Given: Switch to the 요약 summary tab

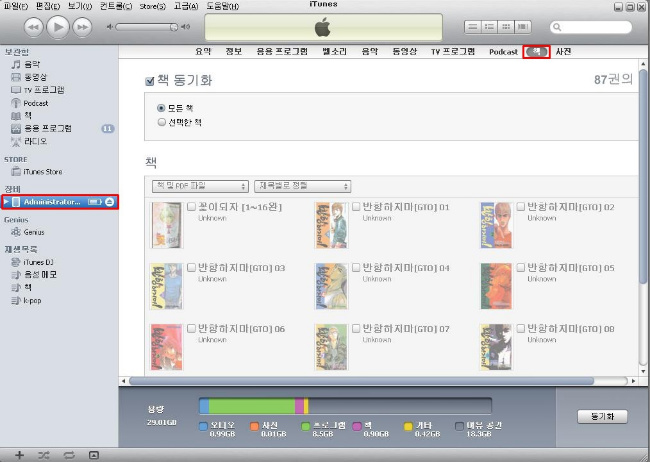Looking at the screenshot, I should pyautogui.click(x=203, y=52).
